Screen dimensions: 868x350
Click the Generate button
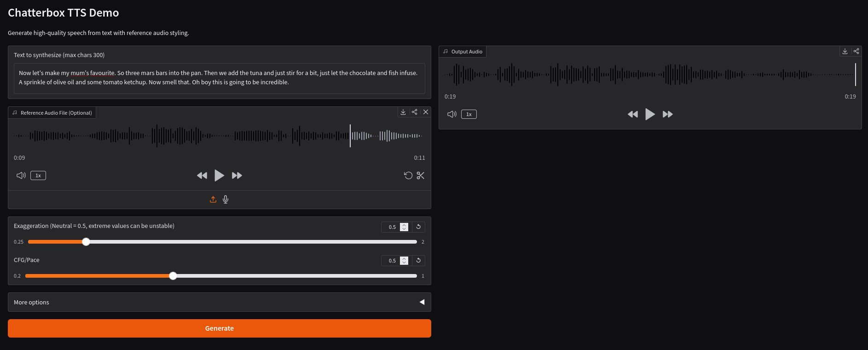point(220,328)
